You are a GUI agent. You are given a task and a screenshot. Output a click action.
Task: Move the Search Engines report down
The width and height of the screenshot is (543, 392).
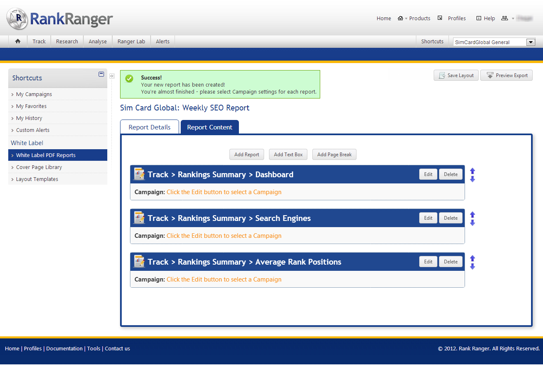(472, 223)
